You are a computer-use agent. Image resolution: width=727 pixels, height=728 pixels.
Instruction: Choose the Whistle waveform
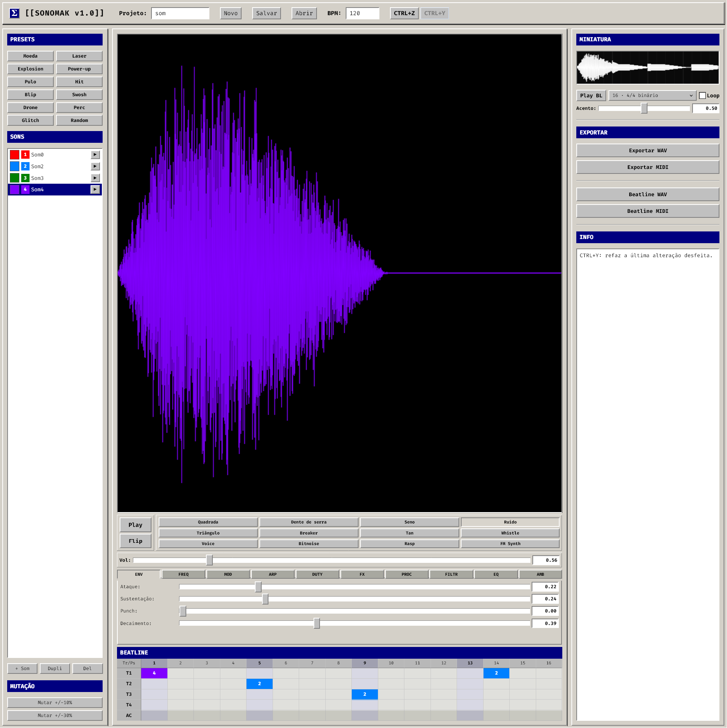pos(510,533)
